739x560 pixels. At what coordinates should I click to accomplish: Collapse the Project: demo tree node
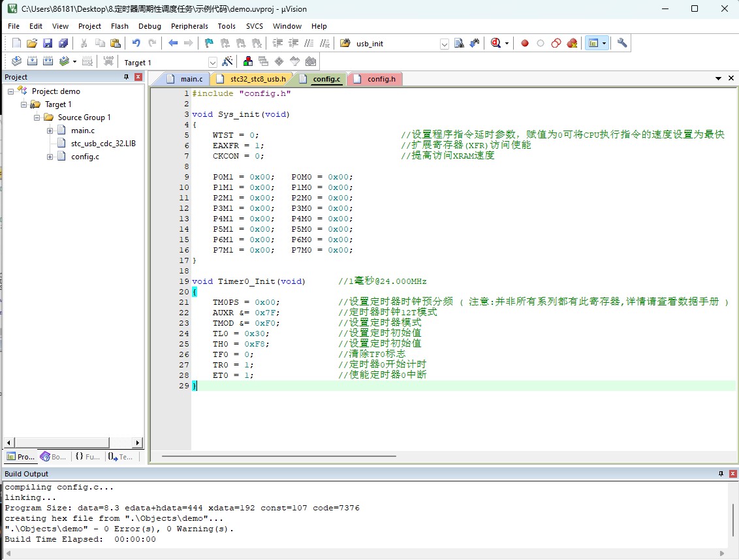[x=10, y=91]
